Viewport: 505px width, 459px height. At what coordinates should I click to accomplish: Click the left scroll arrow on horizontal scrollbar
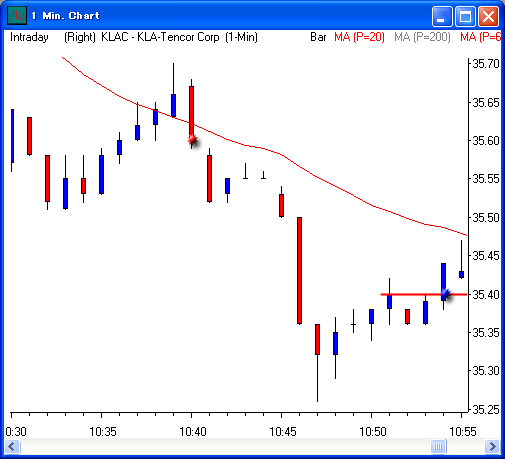click(x=12, y=446)
